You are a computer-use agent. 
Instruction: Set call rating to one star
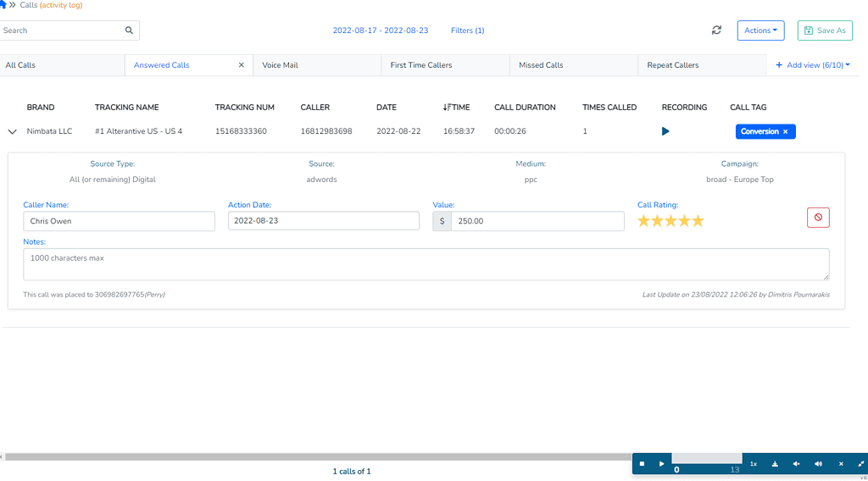[x=643, y=221]
